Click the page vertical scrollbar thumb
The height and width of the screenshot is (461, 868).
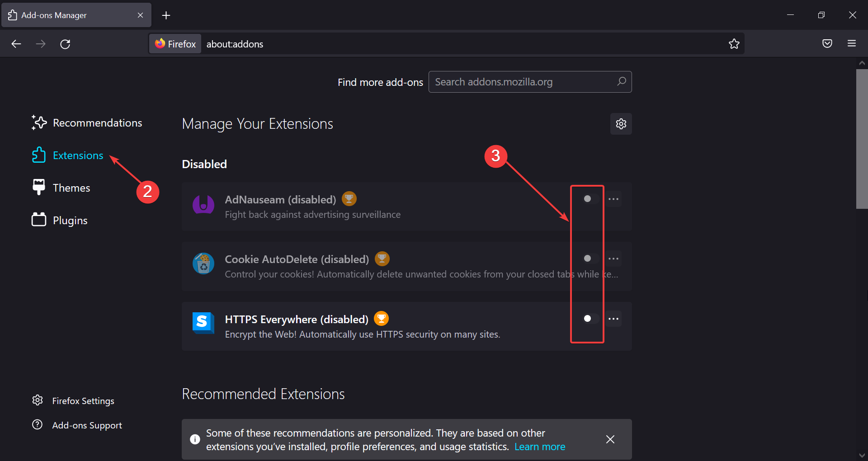[x=862, y=139]
